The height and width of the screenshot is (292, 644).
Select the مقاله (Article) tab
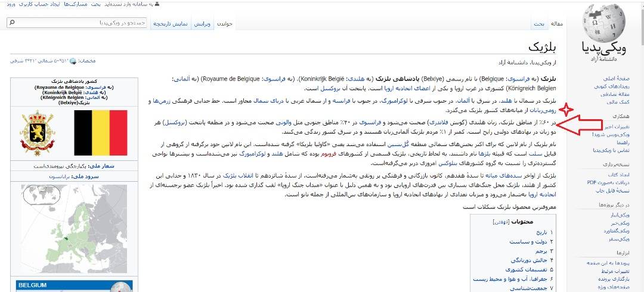pos(556,24)
